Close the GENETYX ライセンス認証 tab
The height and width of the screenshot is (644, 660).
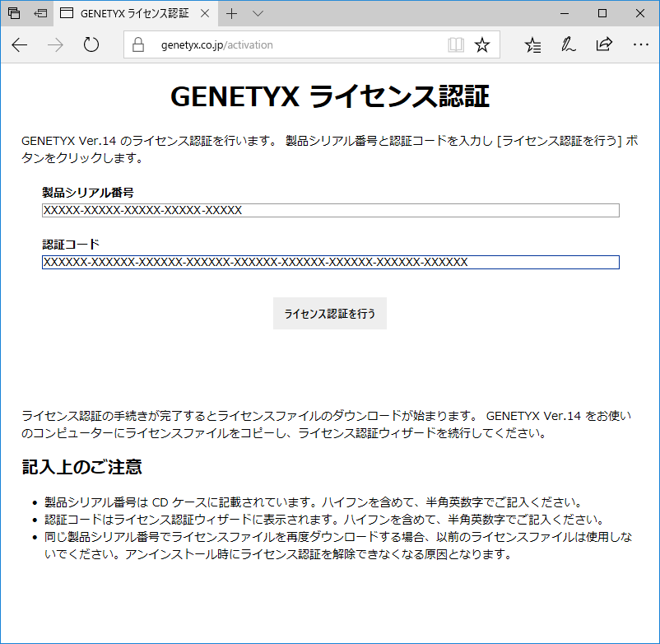(x=205, y=13)
